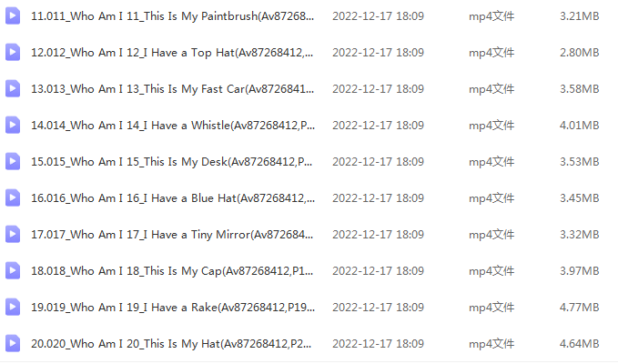Viewport: 618px width, 364px height.
Task: Click video icon beside 14 Whistle file
Action: click(x=13, y=126)
